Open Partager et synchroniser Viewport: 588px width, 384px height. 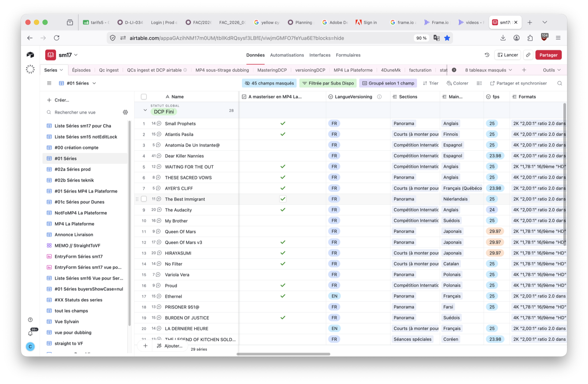[518, 83]
